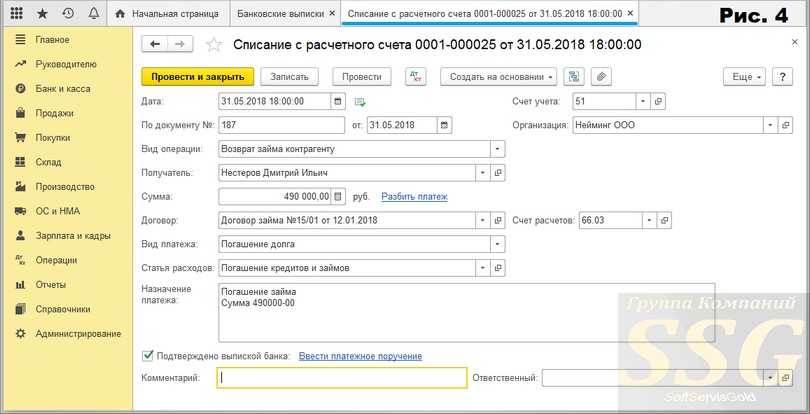Open Организация Нейминг ООО card icon
Viewport: 810px width, 414px height.
coord(785,125)
